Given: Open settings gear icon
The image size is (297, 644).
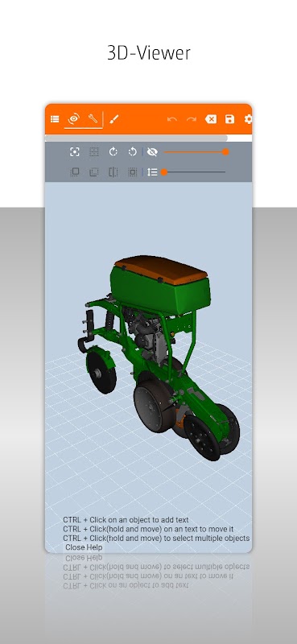Looking at the screenshot, I should (x=248, y=119).
